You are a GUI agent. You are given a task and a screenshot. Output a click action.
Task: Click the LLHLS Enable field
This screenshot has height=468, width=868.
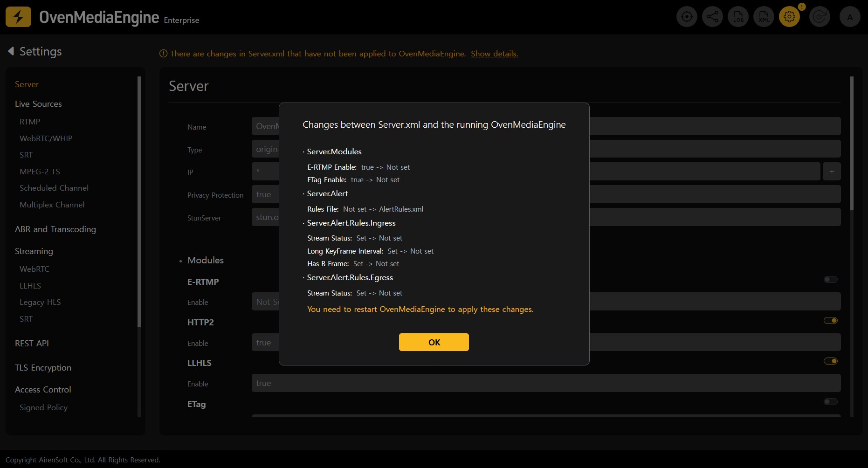pyautogui.click(x=546, y=383)
